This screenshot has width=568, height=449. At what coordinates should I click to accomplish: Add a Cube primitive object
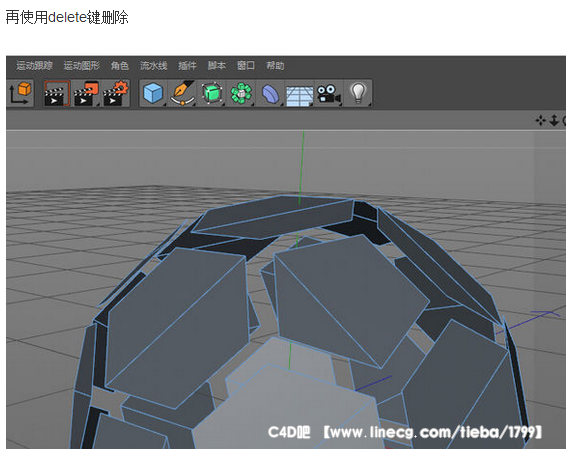click(x=153, y=93)
